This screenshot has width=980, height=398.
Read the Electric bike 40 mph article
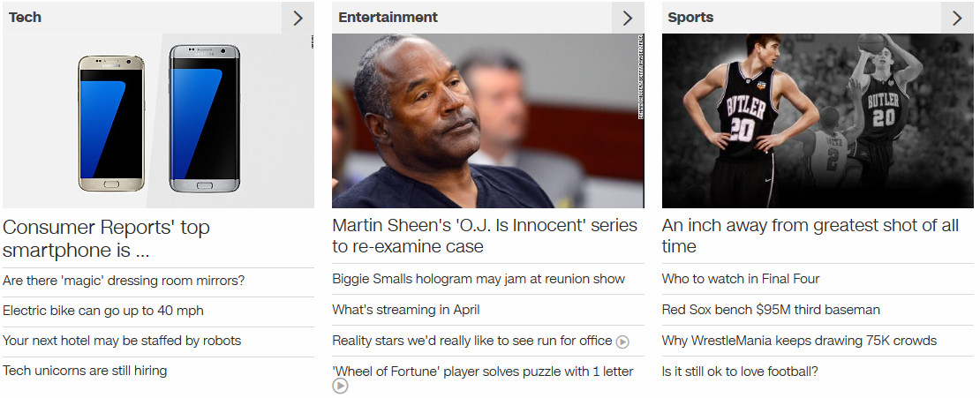(x=103, y=311)
